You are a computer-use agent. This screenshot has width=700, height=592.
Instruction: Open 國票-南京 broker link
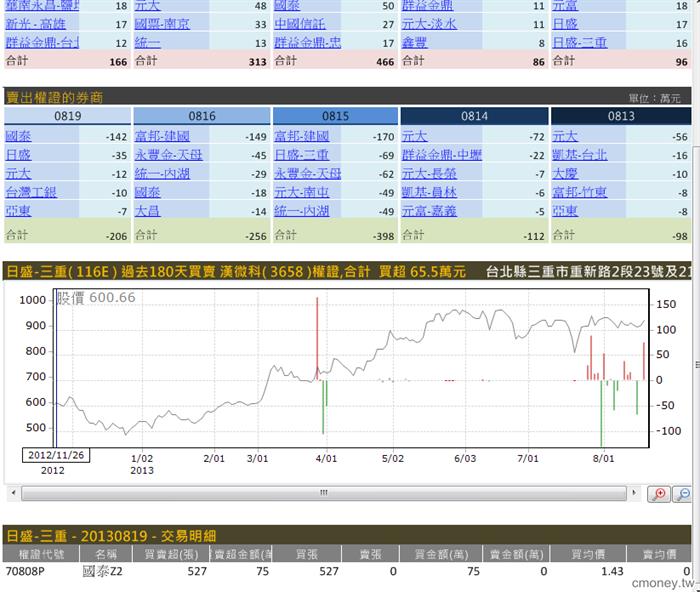point(162,24)
